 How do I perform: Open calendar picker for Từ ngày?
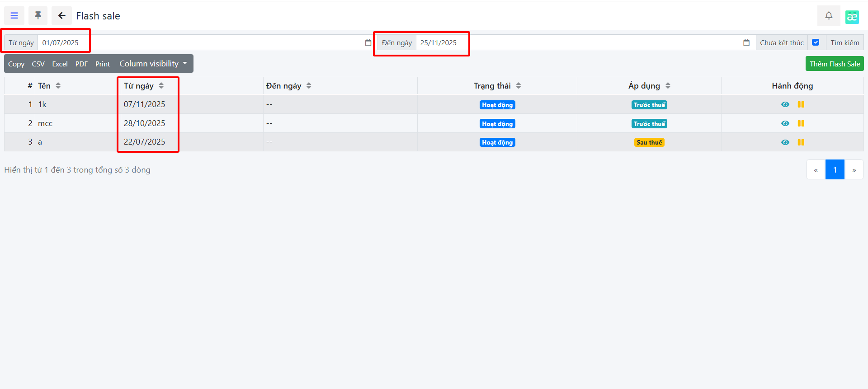[368, 43]
